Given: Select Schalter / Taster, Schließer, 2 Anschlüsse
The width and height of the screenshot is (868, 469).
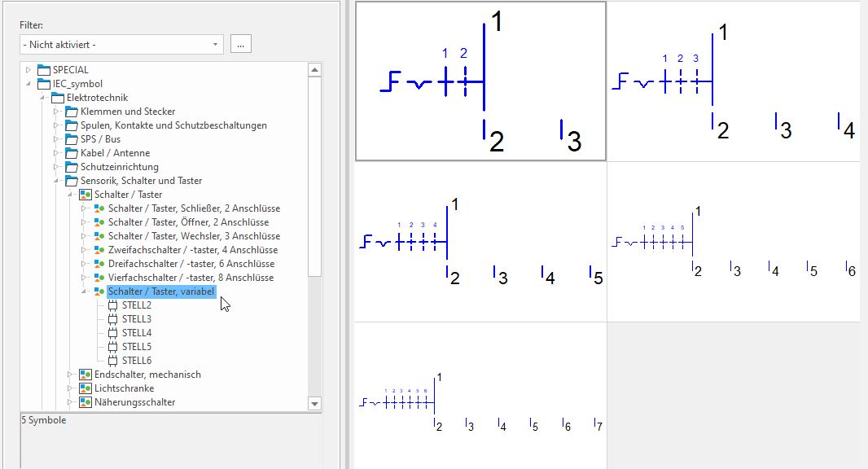Looking at the screenshot, I should tap(194, 208).
